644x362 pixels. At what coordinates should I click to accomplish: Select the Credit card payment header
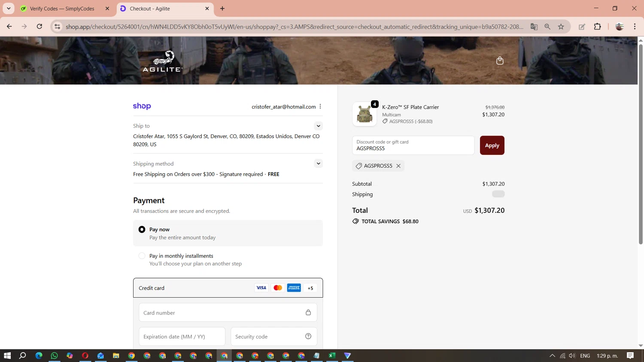pyautogui.click(x=228, y=288)
